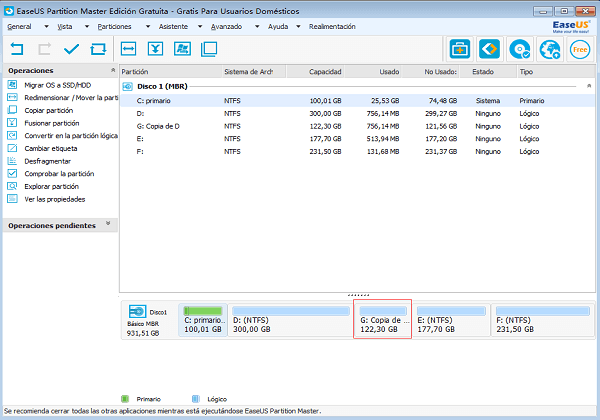Select the G: Copia de D row
The image size is (600, 420).
pos(160,125)
